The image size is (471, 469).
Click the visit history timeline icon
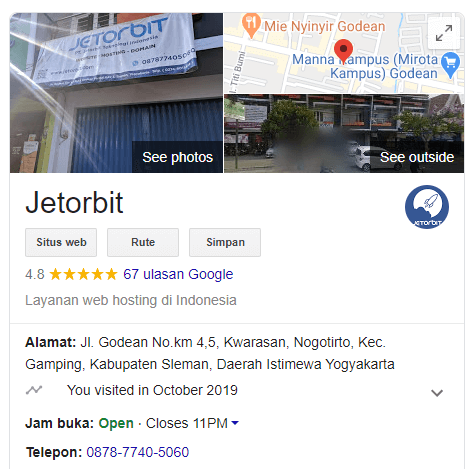pos(34,390)
